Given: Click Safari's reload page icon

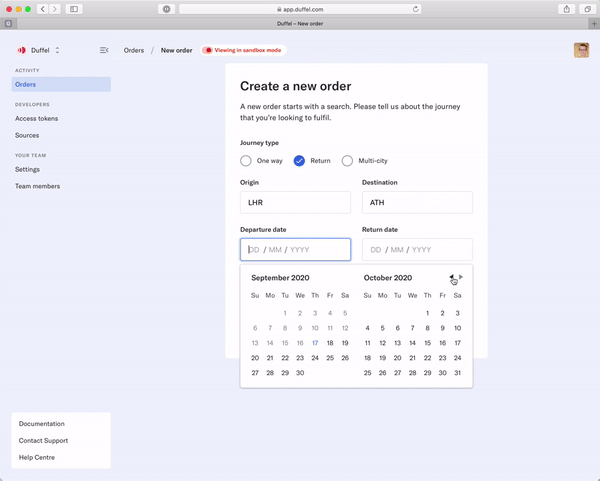Looking at the screenshot, I should 415,9.
